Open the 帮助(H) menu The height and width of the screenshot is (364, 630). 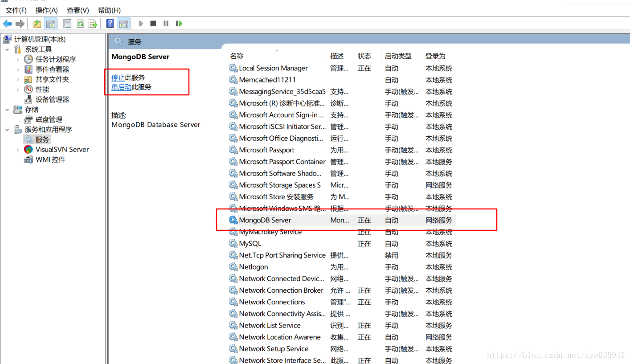109,10
